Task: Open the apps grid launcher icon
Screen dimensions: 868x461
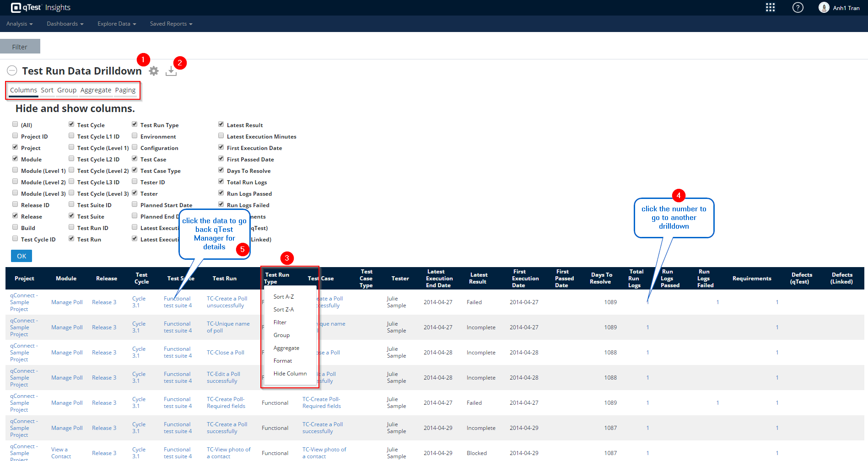Action: [x=770, y=7]
